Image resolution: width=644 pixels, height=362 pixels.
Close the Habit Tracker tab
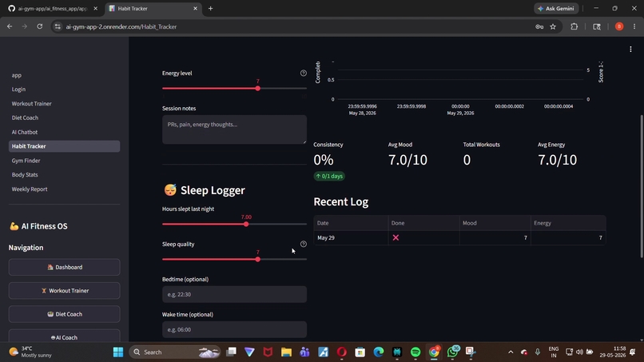(195, 8)
